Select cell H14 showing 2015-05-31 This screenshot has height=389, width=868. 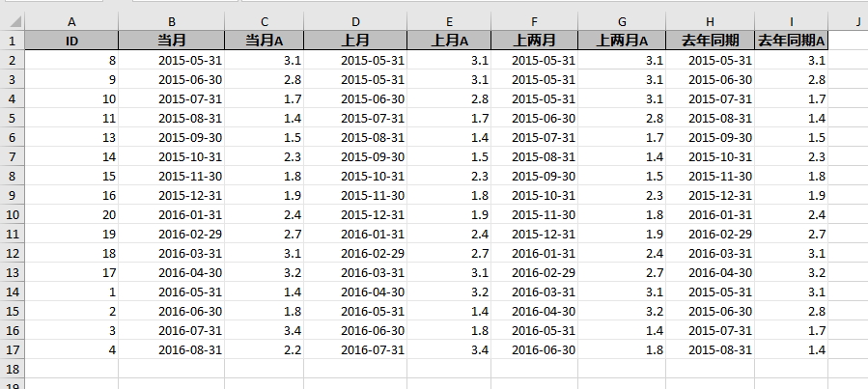tap(711, 292)
